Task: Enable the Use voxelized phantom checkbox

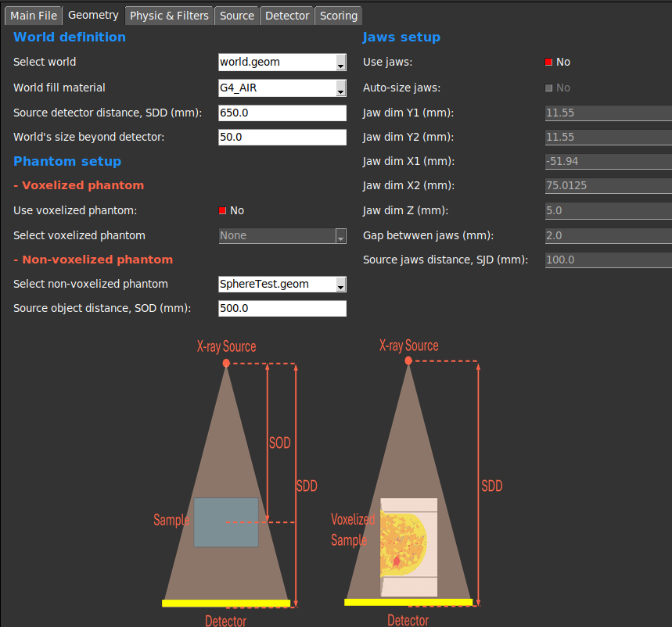Action: click(x=222, y=211)
